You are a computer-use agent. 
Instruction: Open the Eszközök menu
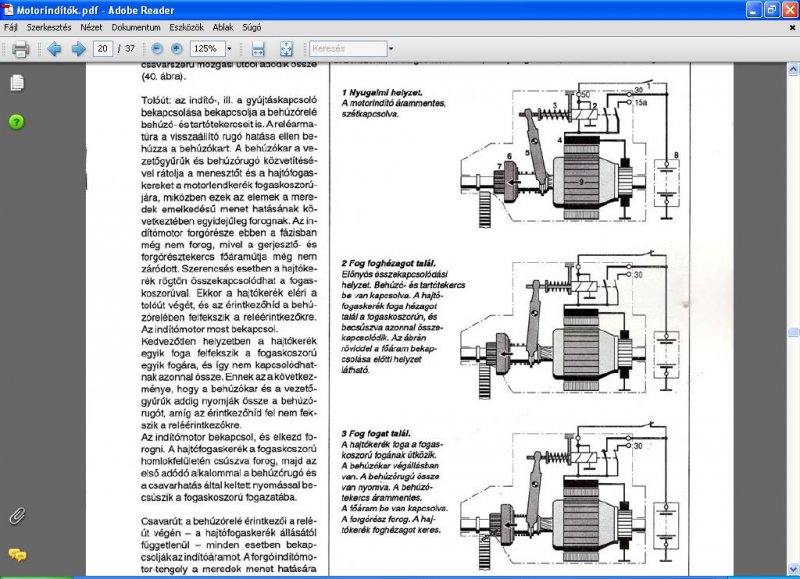tap(186, 28)
